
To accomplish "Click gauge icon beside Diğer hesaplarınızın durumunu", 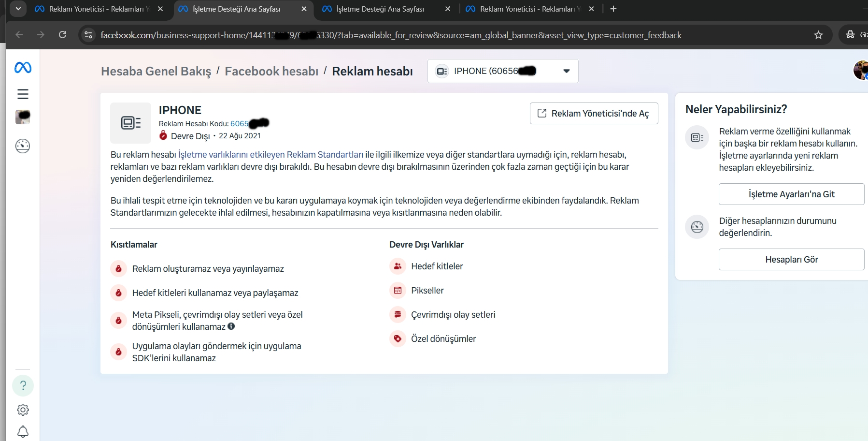I will pos(697,227).
